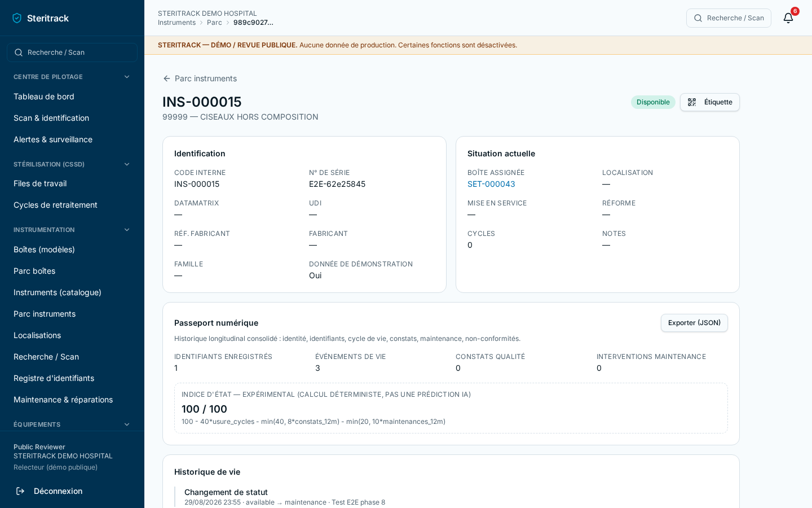Return via Parc instruments back link
This screenshot has height=508, width=812.
(200, 78)
